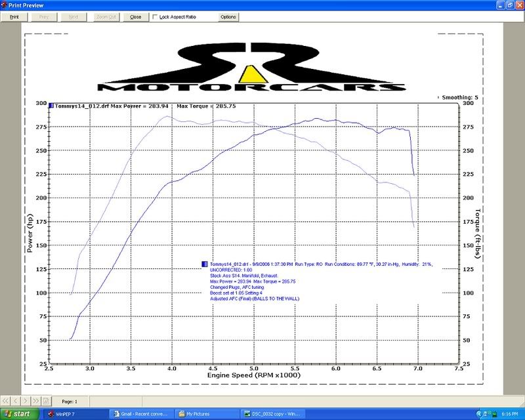Click the Close button in the preview toolbar
Image resolution: width=525 pixels, height=420 pixels.
click(136, 17)
